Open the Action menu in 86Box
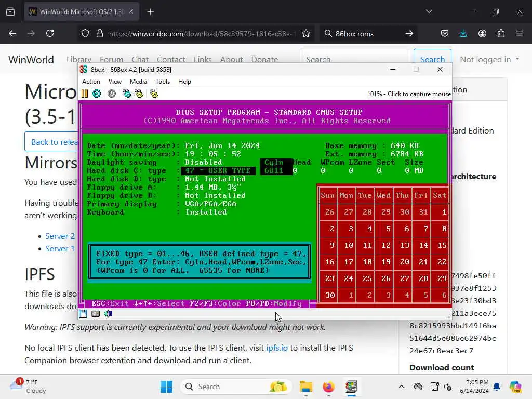Screen dimensions: 532x399 [91, 82]
